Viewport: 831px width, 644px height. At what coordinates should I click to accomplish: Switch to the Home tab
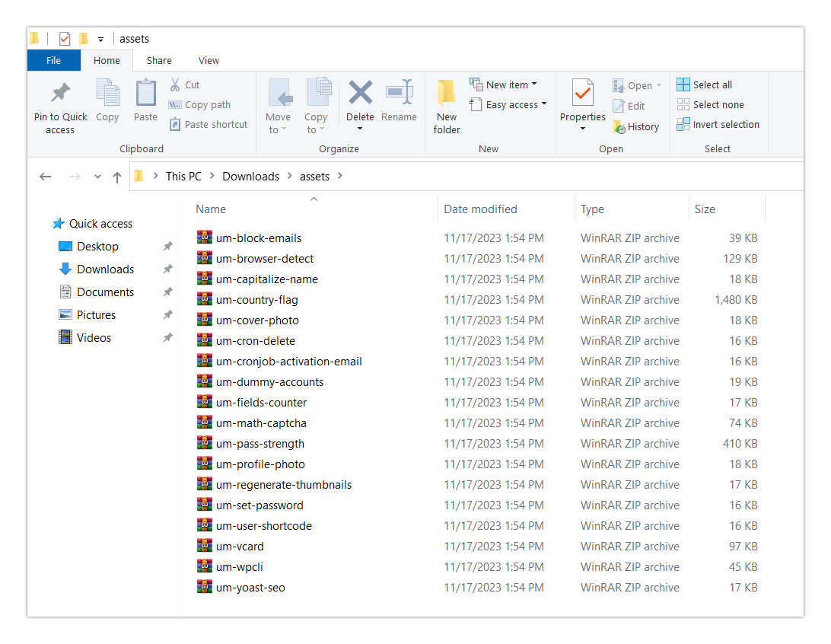tap(107, 60)
